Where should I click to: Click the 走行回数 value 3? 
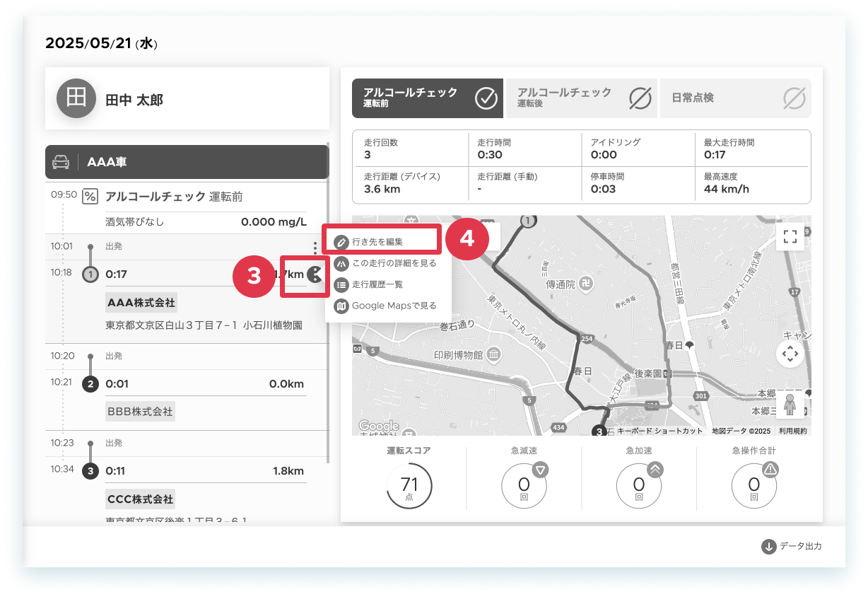[x=368, y=155]
